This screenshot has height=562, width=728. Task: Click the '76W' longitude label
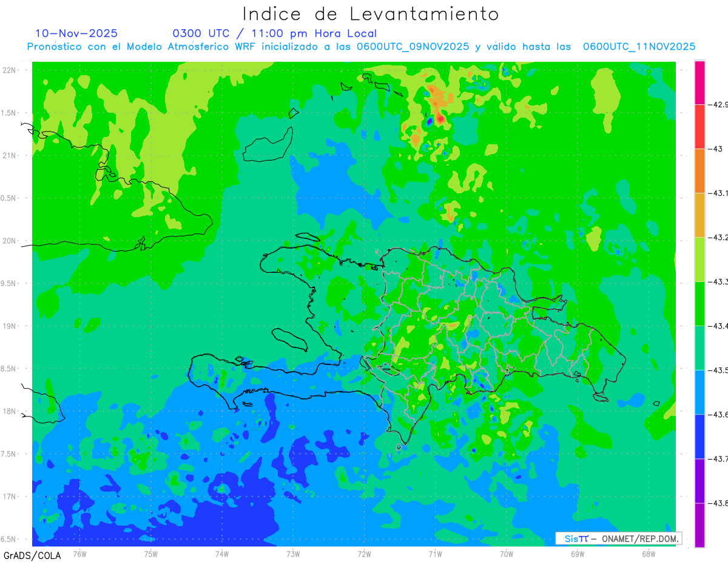click(79, 554)
